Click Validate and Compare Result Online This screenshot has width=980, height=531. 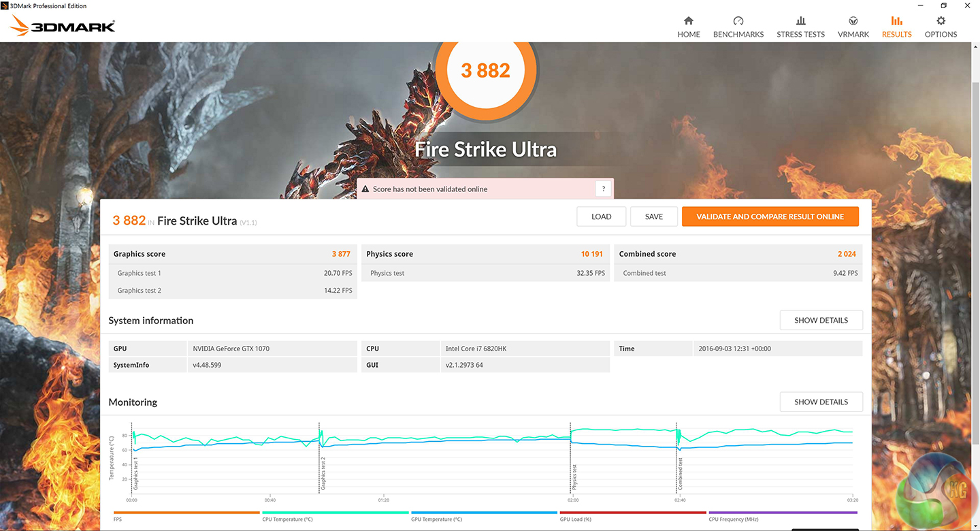[x=770, y=216]
